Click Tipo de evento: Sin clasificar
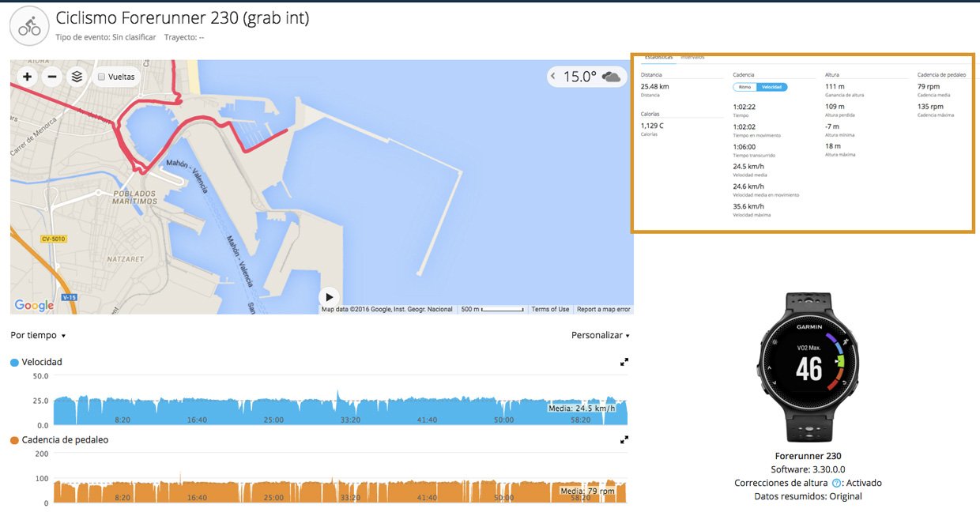The image size is (980, 531). (105, 37)
